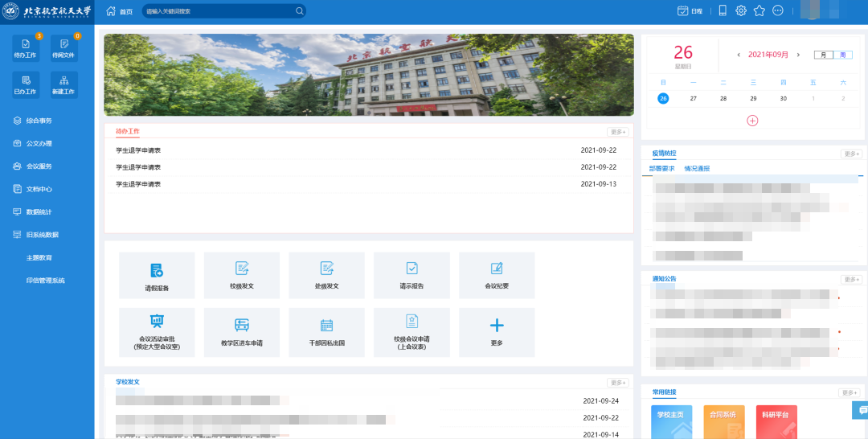Click the mobile phone icon
Image resolution: width=868 pixels, height=439 pixels.
click(723, 10)
